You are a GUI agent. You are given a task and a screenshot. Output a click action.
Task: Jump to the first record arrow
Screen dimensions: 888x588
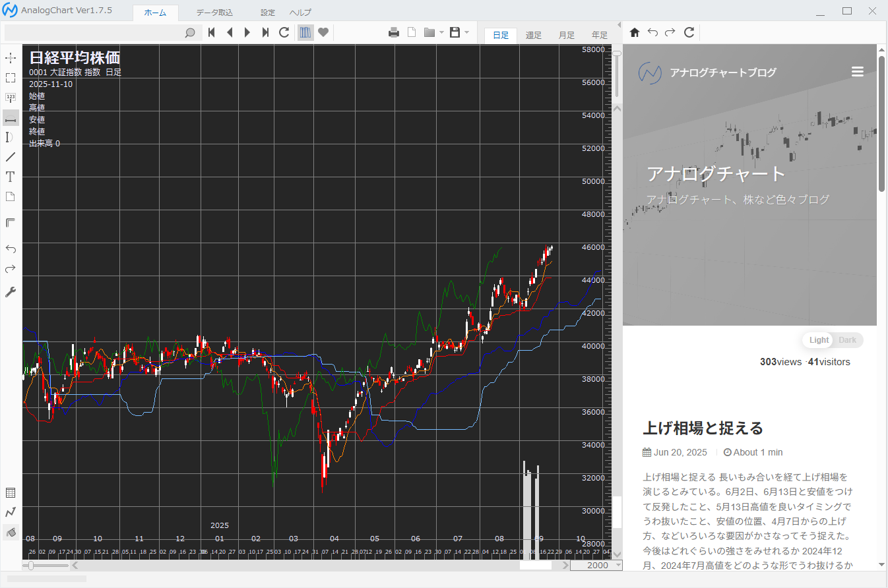coord(212,32)
